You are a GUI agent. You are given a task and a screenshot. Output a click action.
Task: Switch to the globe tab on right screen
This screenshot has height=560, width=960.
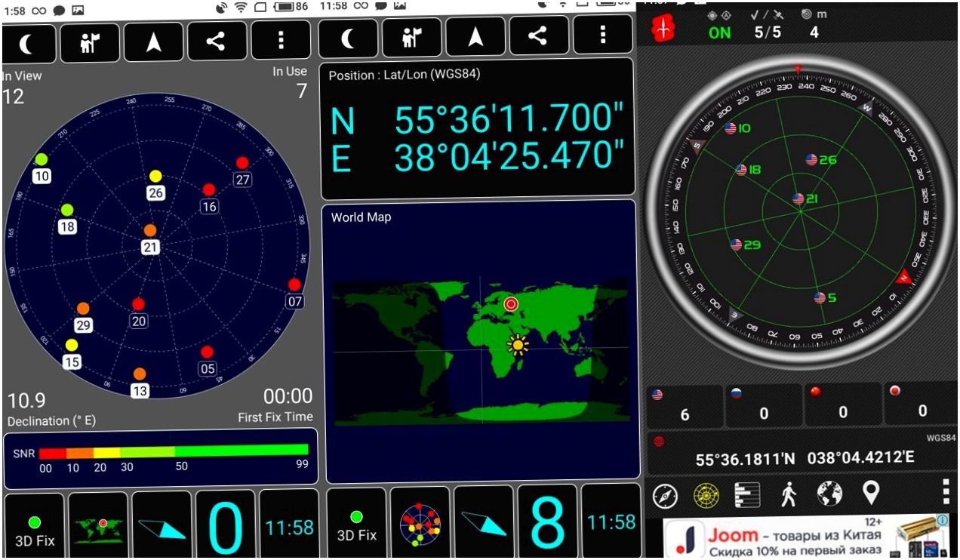[x=829, y=494]
